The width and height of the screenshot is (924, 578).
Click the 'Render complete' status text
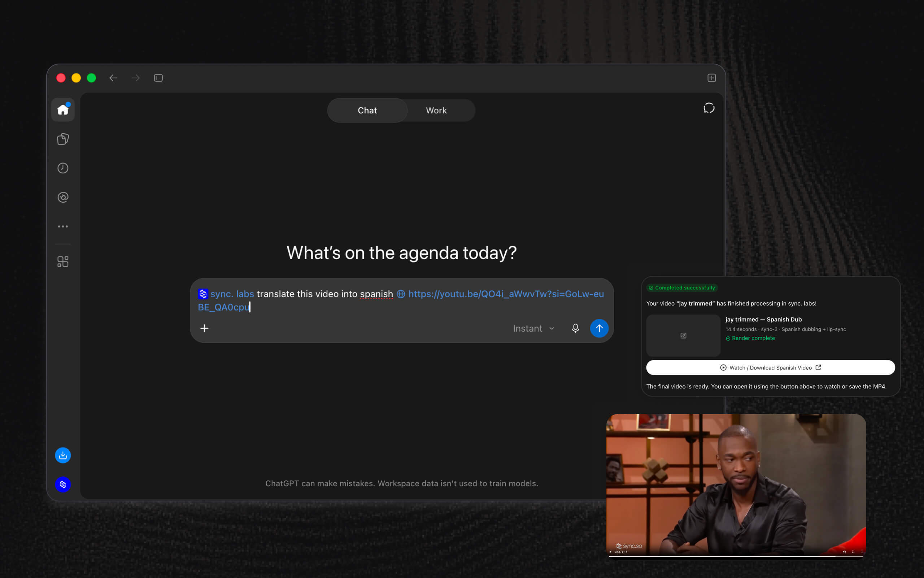750,338
